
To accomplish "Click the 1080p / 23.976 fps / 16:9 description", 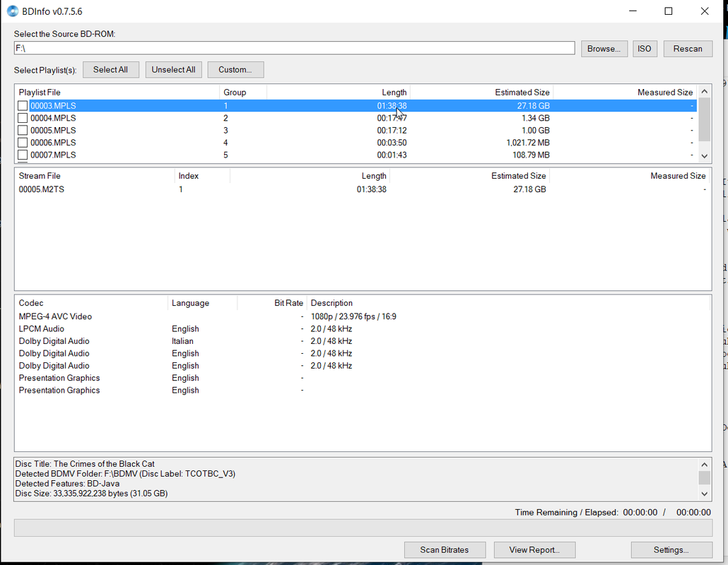I will click(353, 316).
